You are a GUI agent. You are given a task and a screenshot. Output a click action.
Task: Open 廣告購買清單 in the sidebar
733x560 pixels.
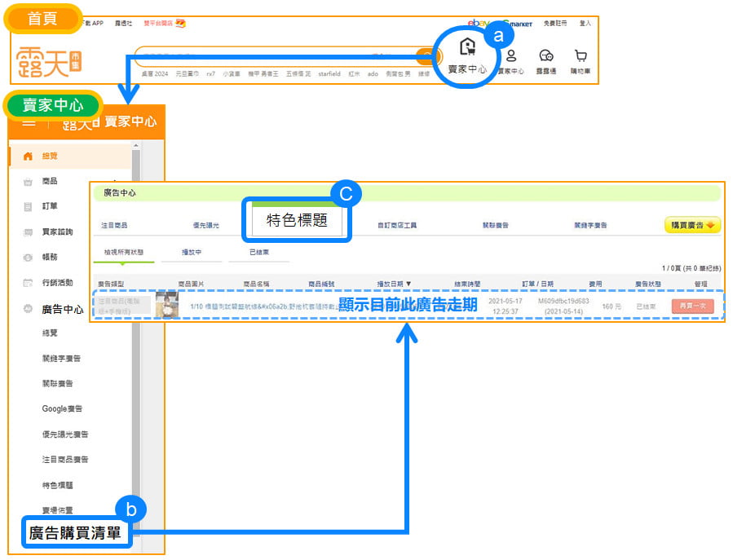coord(76,534)
